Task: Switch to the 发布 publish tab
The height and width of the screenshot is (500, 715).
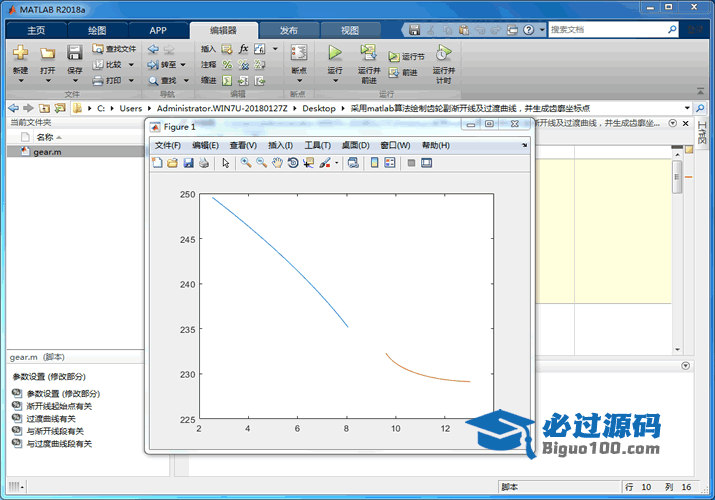Action: (289, 30)
